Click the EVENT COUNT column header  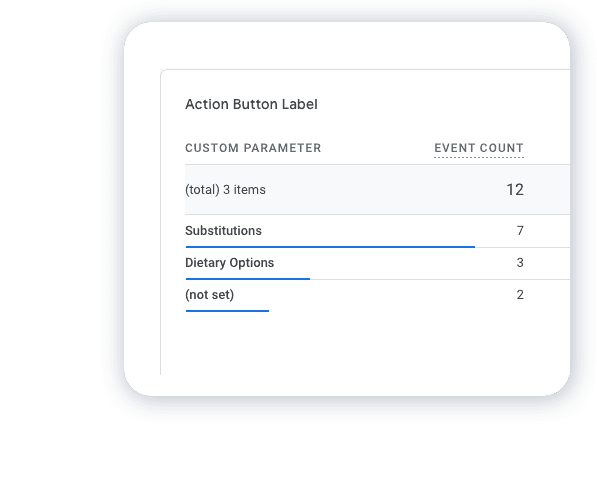coord(479,148)
